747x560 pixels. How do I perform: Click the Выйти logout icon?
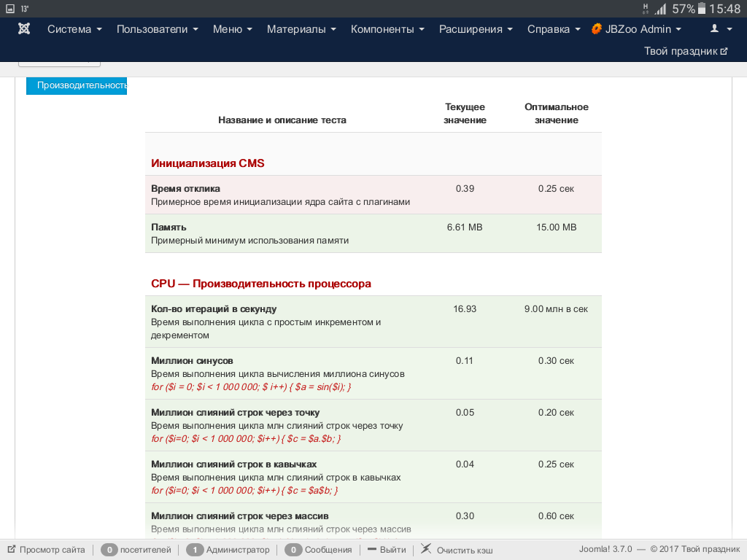372,550
